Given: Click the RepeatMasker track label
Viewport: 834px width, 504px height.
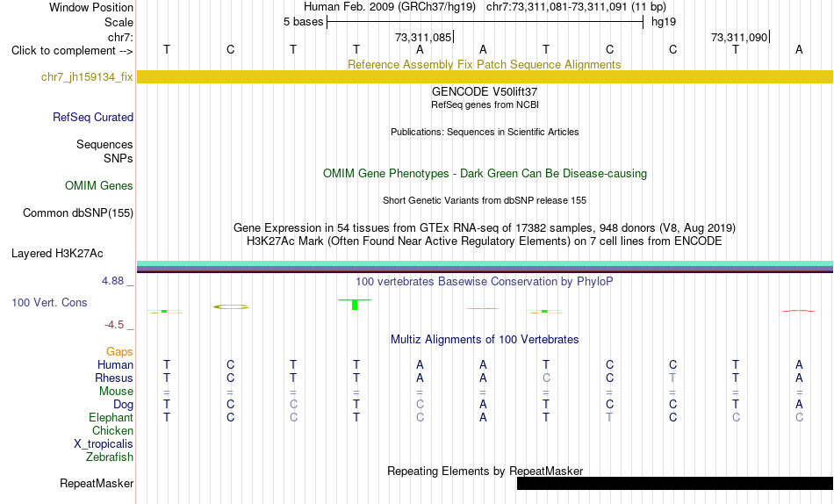Looking at the screenshot, I should (x=97, y=484).
